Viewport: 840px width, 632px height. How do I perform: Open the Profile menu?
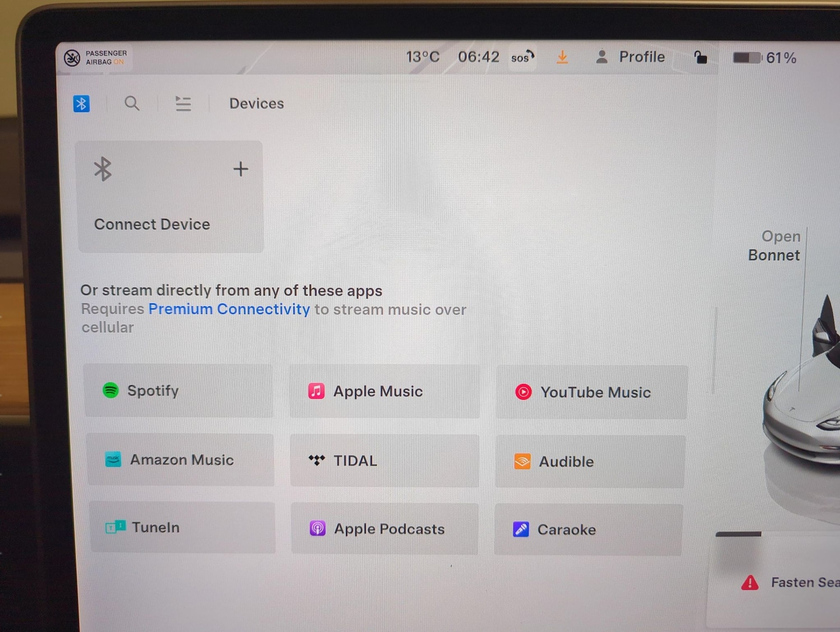(631, 57)
